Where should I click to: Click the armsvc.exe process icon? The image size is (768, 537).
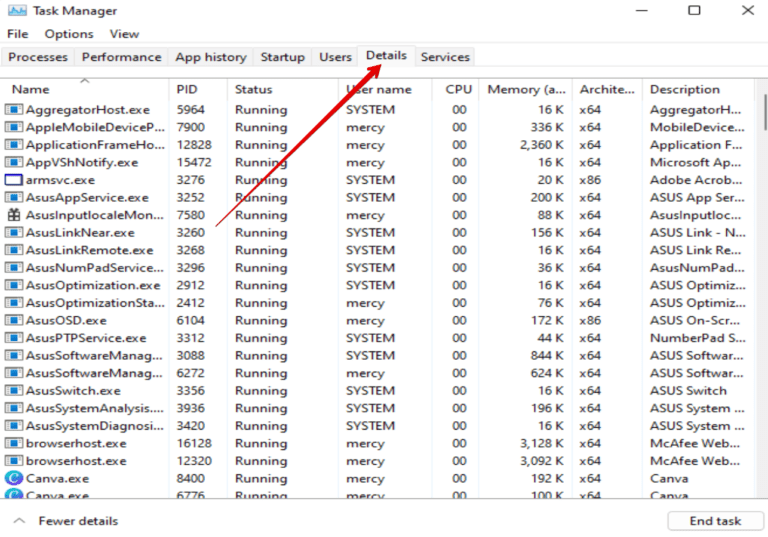14,180
